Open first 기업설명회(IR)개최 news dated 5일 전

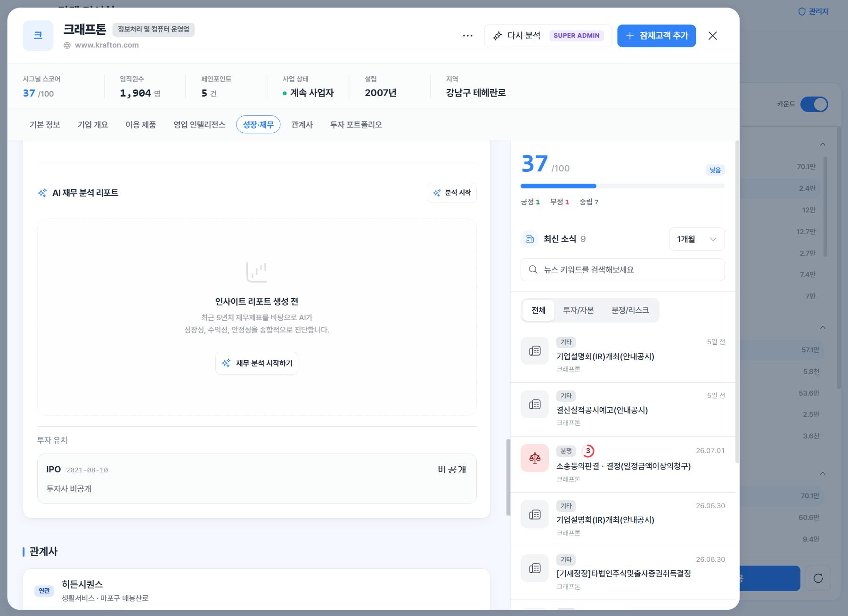click(x=623, y=356)
